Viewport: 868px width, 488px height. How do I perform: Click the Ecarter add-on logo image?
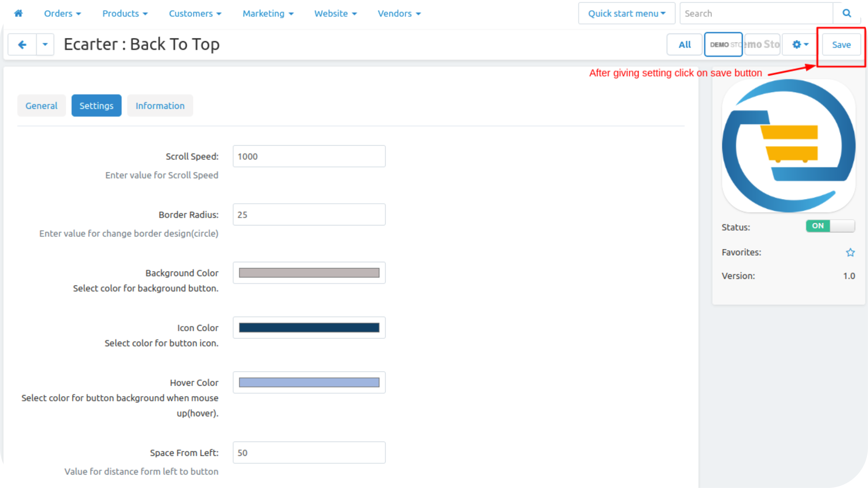[789, 146]
